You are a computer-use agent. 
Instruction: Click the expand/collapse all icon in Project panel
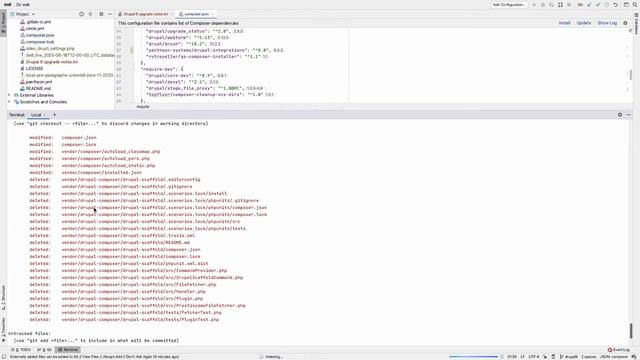click(91, 14)
